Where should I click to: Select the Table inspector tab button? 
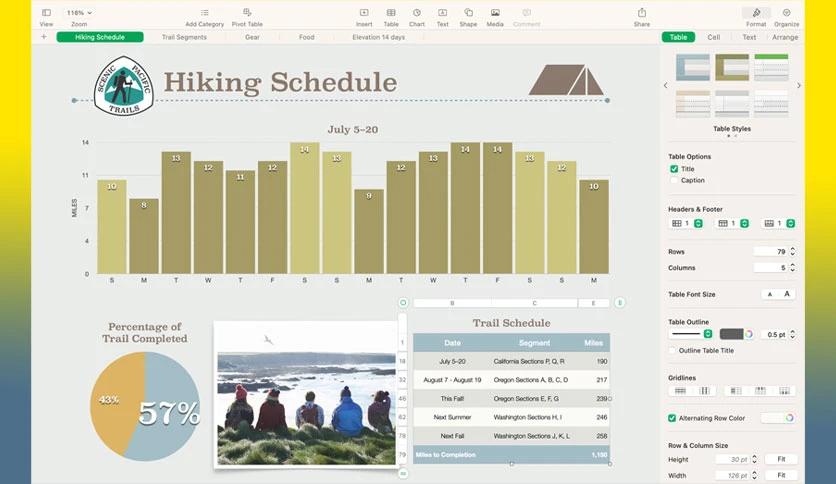point(678,37)
